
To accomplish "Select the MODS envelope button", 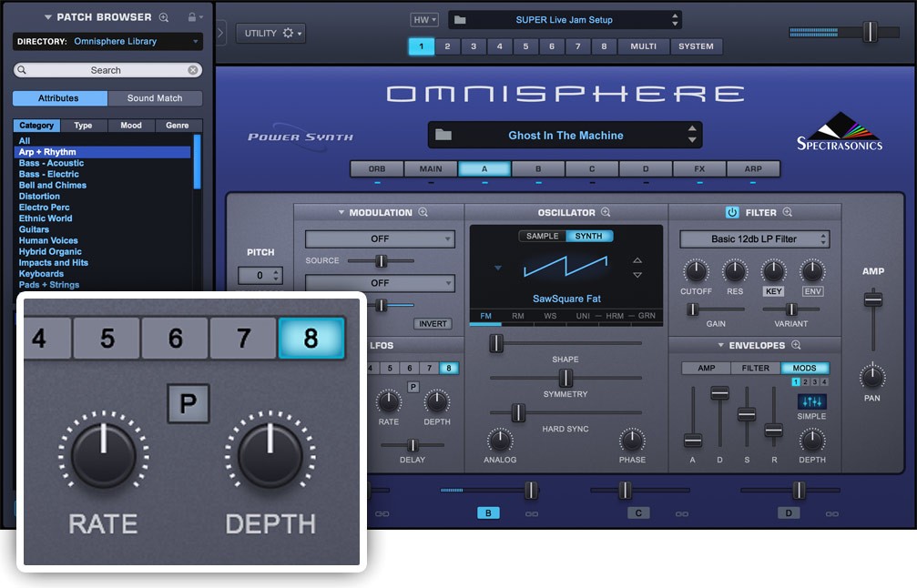I will pyautogui.click(x=805, y=369).
